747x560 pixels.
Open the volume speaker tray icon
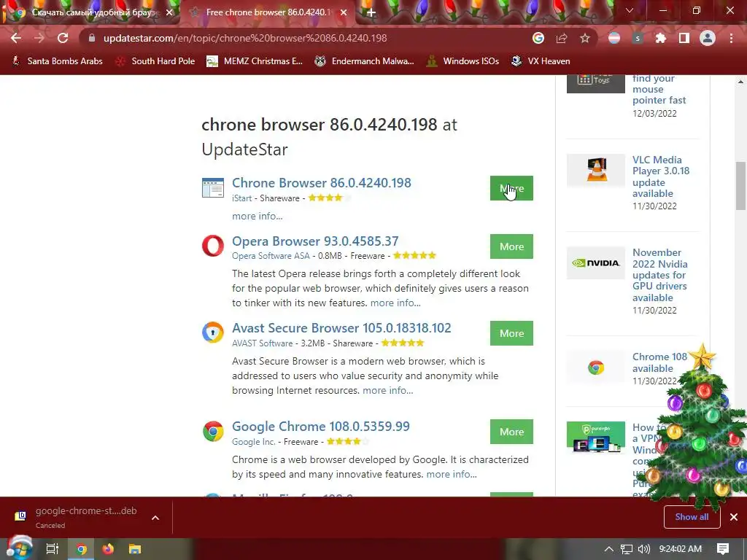[643, 549]
